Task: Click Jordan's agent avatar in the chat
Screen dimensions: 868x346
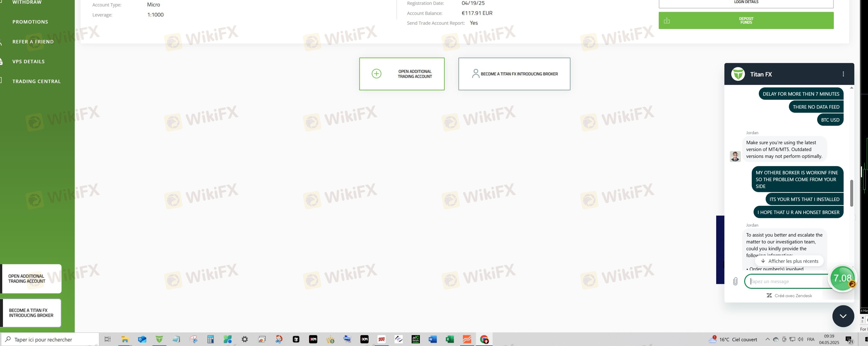Action: point(735,156)
